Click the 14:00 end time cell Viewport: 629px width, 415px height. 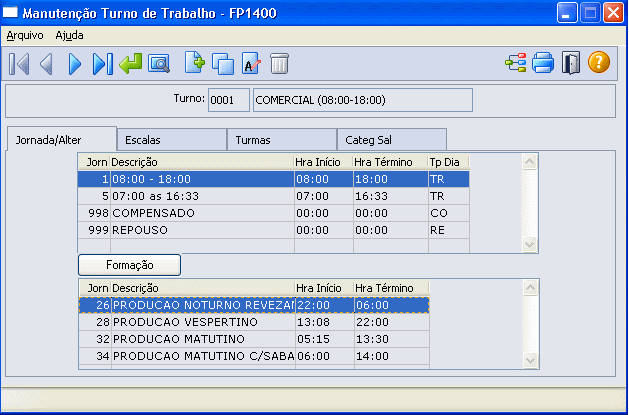tap(392, 356)
